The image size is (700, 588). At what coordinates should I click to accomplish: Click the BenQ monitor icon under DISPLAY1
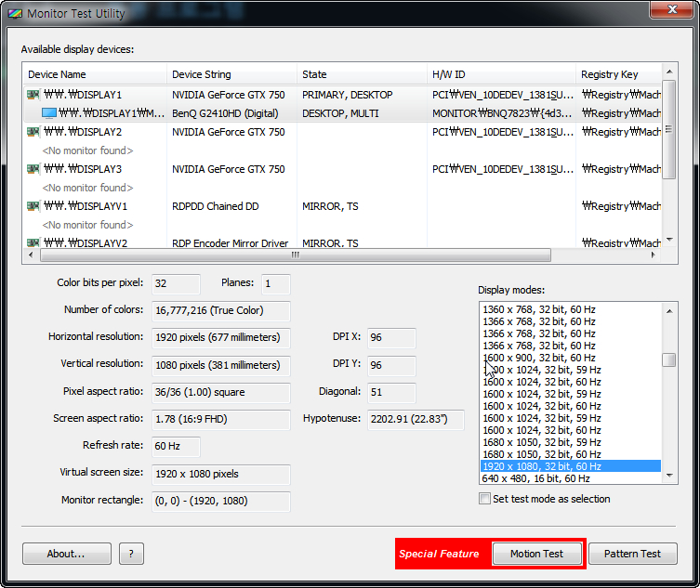point(49,113)
